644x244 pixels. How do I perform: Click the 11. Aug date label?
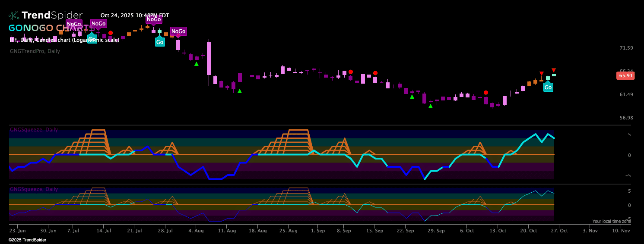pyautogui.click(x=227, y=231)
